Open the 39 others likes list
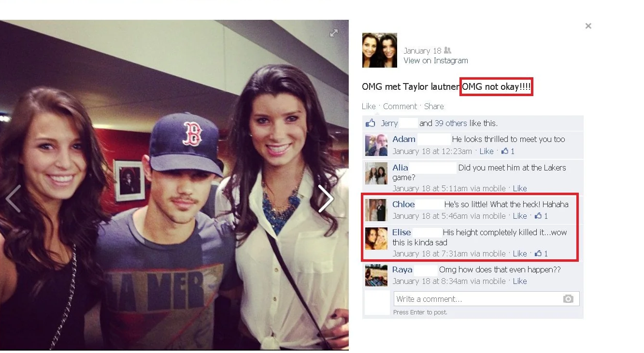The height and width of the screenshot is (353, 644). tap(451, 123)
